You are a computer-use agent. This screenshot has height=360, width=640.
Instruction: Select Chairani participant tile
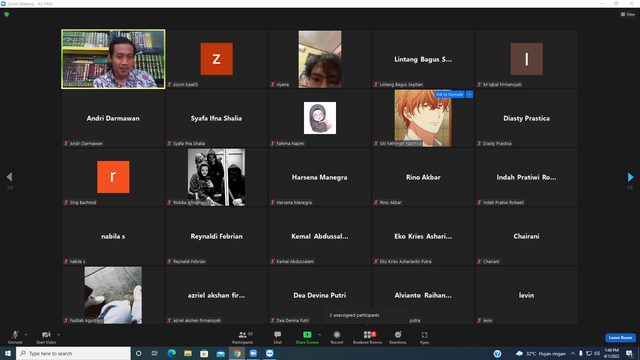526,236
